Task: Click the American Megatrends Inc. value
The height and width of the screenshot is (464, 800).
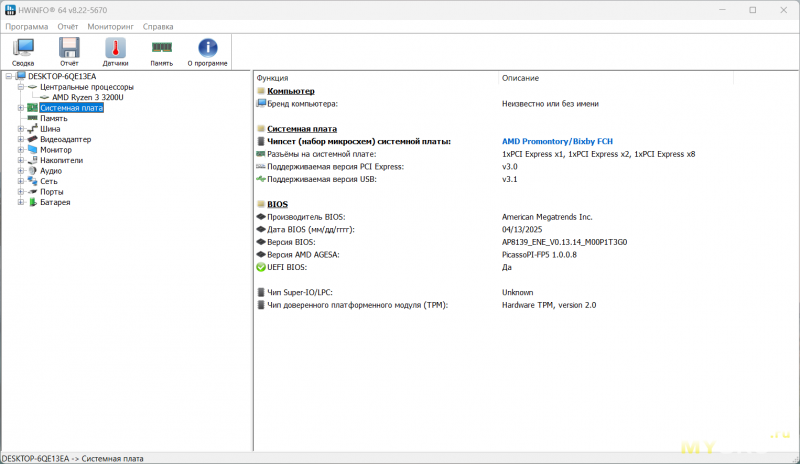Action: click(x=547, y=217)
